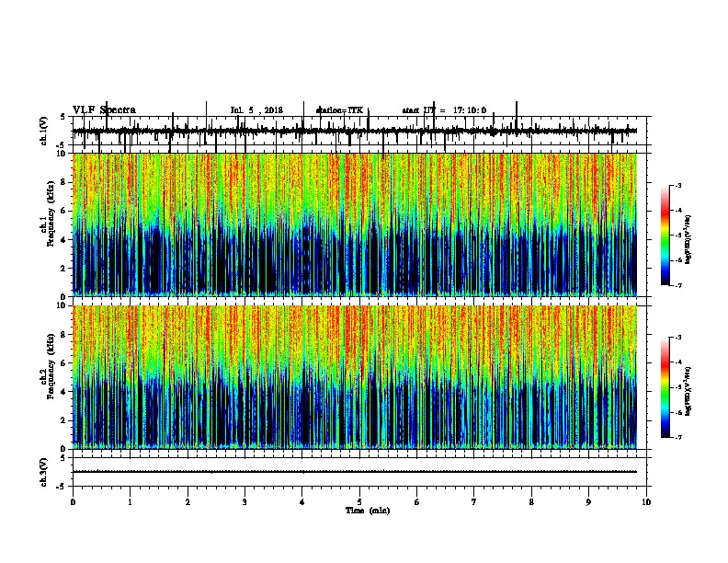
Task: Click the ch.1 "Frequency (kHz)" axis label
Action: coord(51,214)
